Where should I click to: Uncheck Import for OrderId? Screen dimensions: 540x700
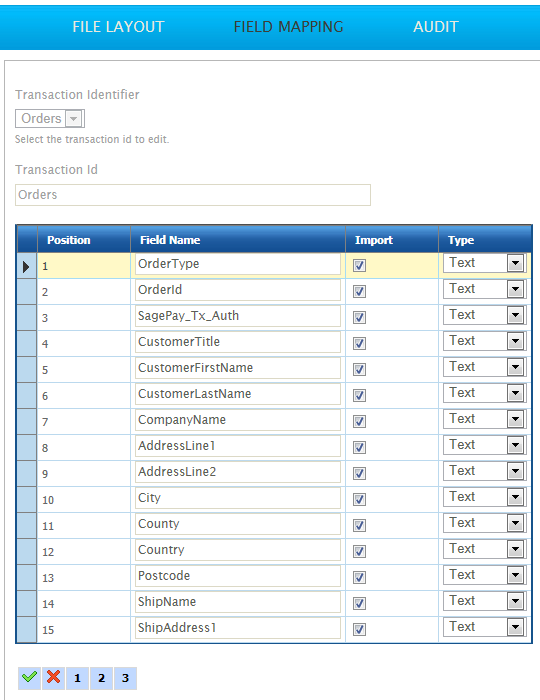pyautogui.click(x=359, y=292)
